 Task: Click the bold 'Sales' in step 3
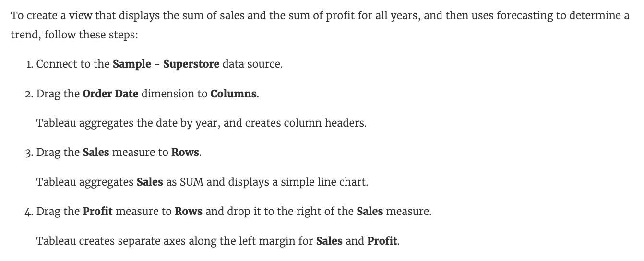(x=96, y=153)
